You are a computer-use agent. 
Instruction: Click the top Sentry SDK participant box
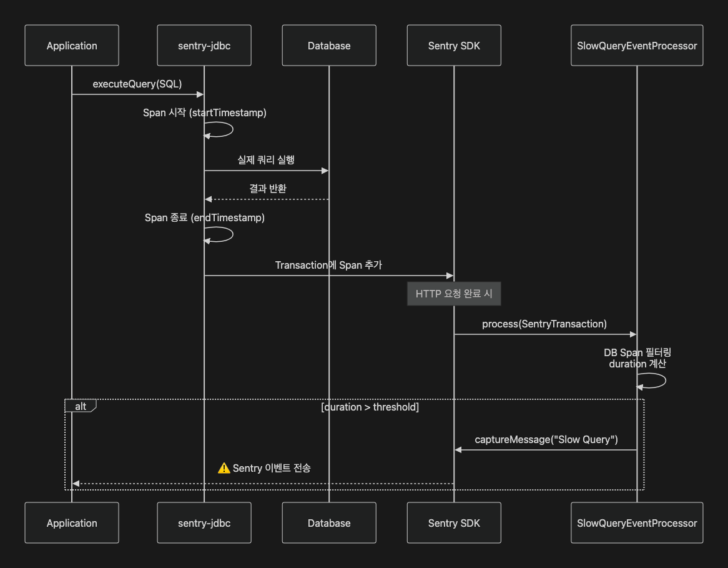click(454, 46)
